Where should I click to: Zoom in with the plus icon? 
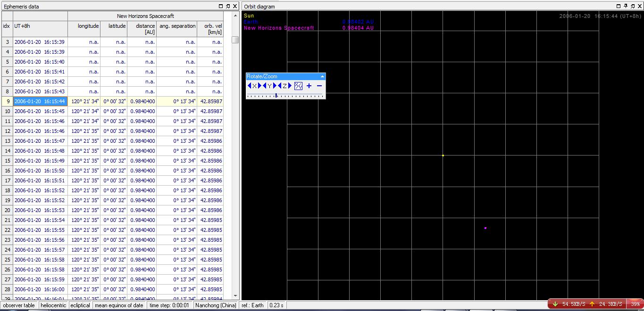point(309,86)
